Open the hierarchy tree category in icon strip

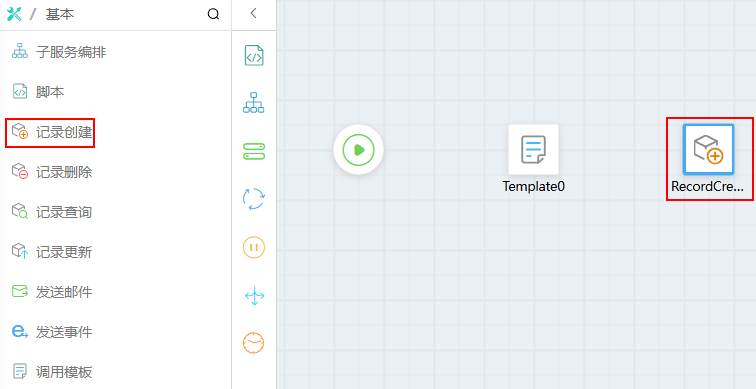click(x=254, y=103)
